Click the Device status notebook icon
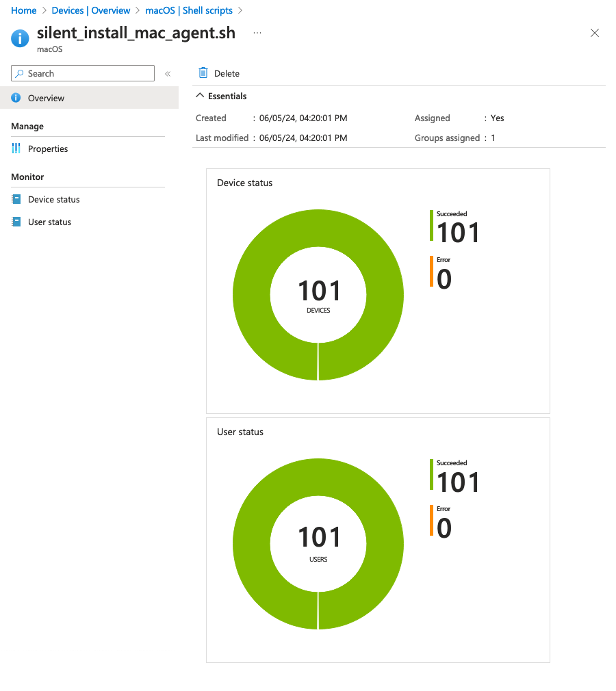The height and width of the screenshot is (691, 616). [16, 200]
